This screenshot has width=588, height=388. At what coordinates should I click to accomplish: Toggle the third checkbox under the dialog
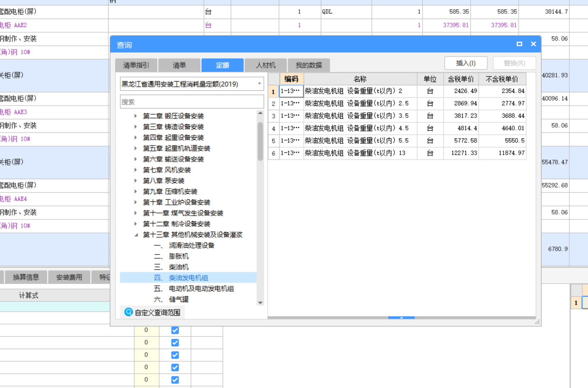[x=175, y=355]
